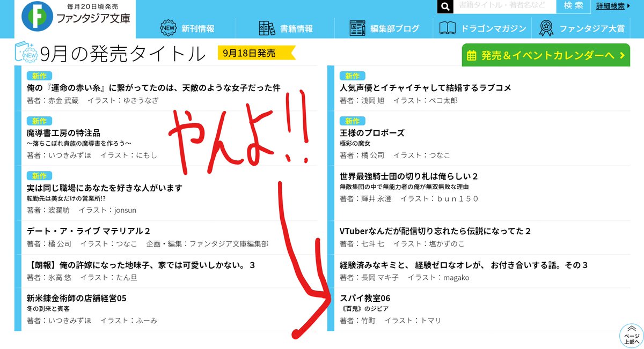
Task: Click text 企画・編集：ファンタジア文庫編集部
Action: coord(207,244)
